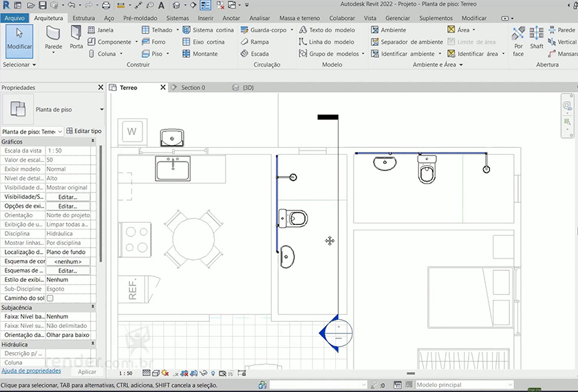
Task: Toggle the Caminho do sol checkbox
Action: (x=50, y=298)
